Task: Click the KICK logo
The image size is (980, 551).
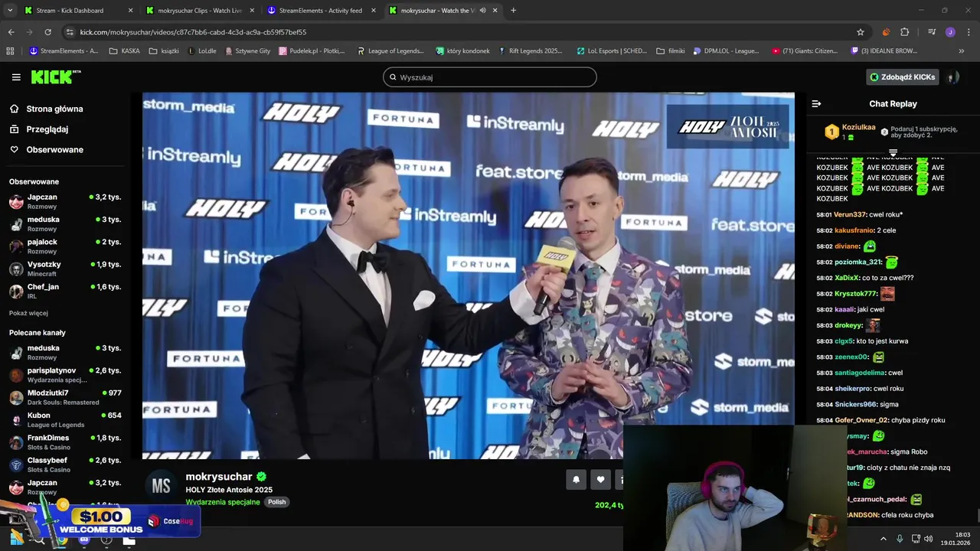Action: coord(56,77)
